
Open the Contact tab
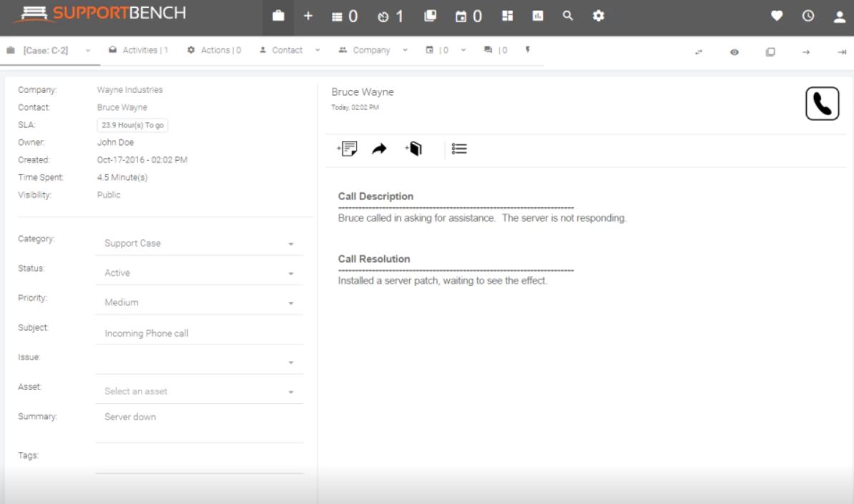click(281, 50)
